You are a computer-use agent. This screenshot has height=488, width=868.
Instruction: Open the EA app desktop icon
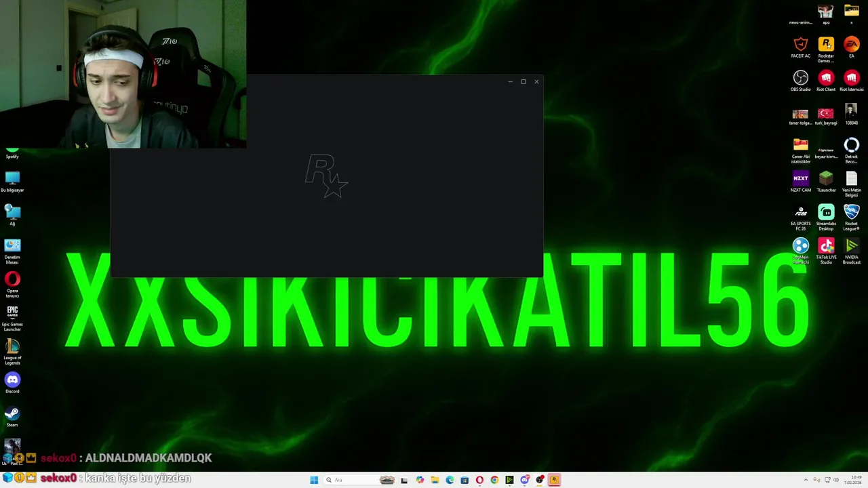852,47
